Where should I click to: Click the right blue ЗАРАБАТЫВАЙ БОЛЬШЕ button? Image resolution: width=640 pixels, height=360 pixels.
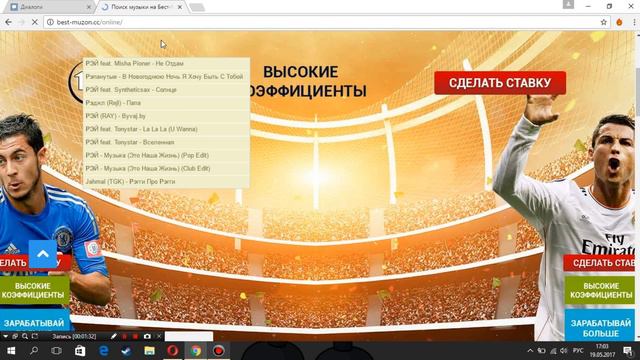(600, 325)
